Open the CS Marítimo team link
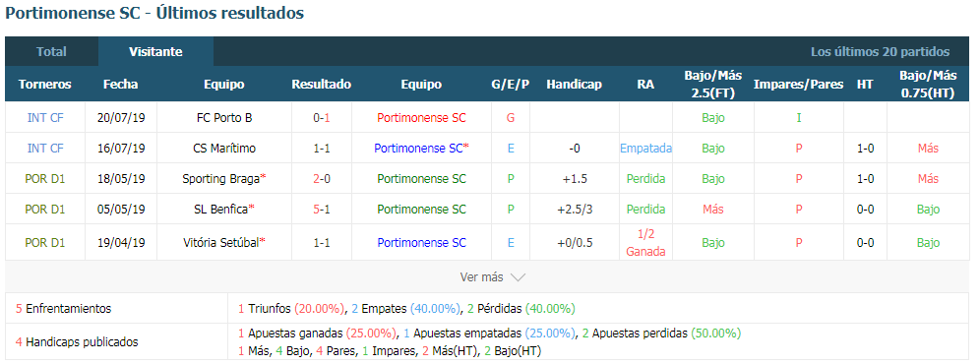Image resolution: width=980 pixels, height=364 pixels. pos(223,149)
